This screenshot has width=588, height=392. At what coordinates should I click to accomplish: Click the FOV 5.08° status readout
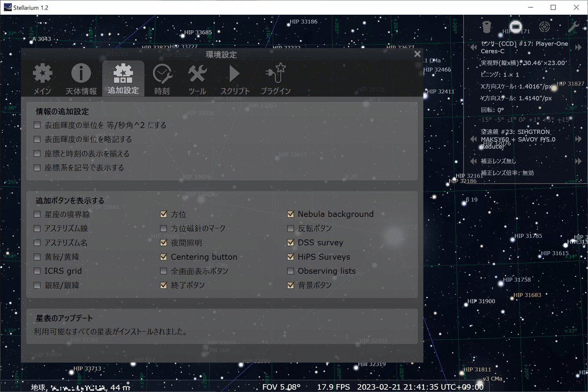(281, 387)
